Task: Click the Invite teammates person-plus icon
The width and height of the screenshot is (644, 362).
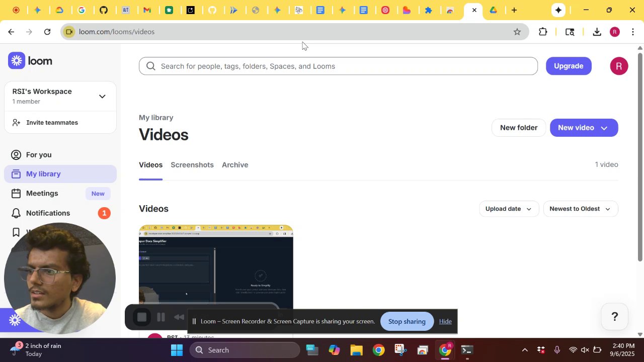Action: coord(16,123)
